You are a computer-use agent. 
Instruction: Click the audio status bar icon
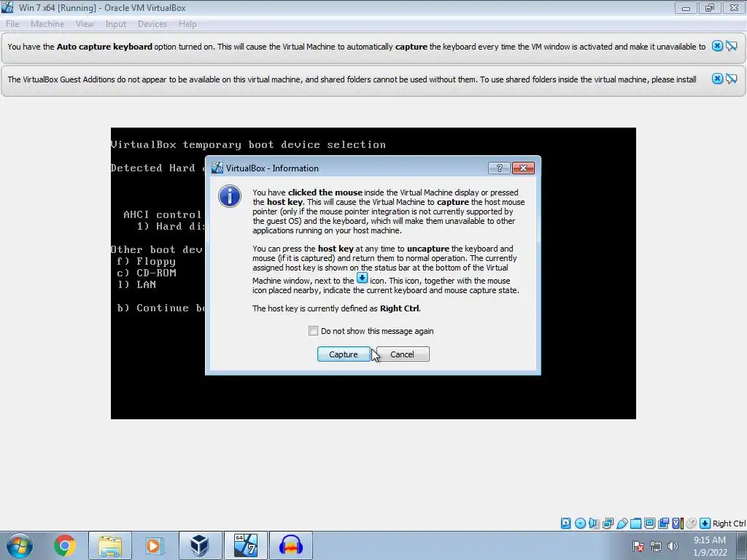pyautogui.click(x=594, y=524)
